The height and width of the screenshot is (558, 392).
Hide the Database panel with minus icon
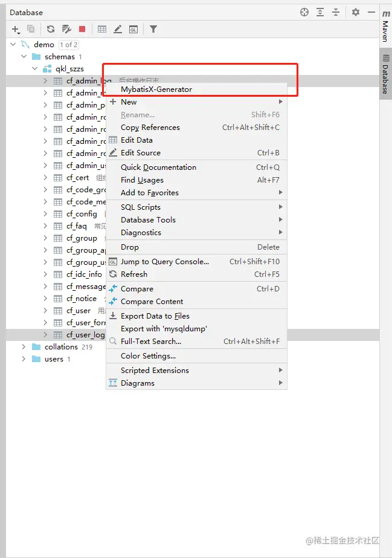[371, 12]
